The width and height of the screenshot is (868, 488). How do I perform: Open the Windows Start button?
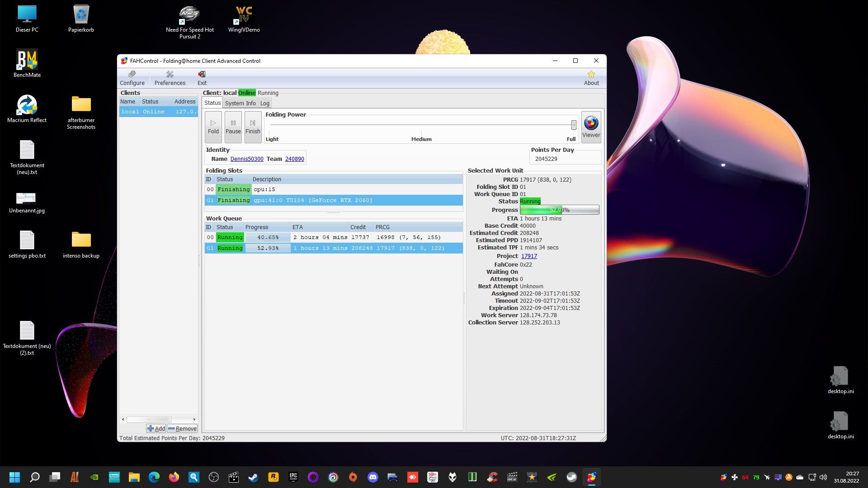14,477
